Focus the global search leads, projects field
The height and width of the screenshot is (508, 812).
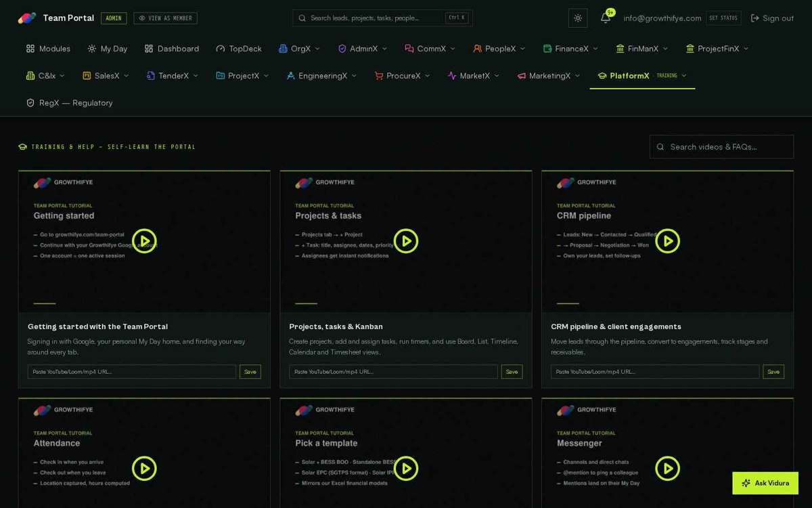(x=382, y=18)
